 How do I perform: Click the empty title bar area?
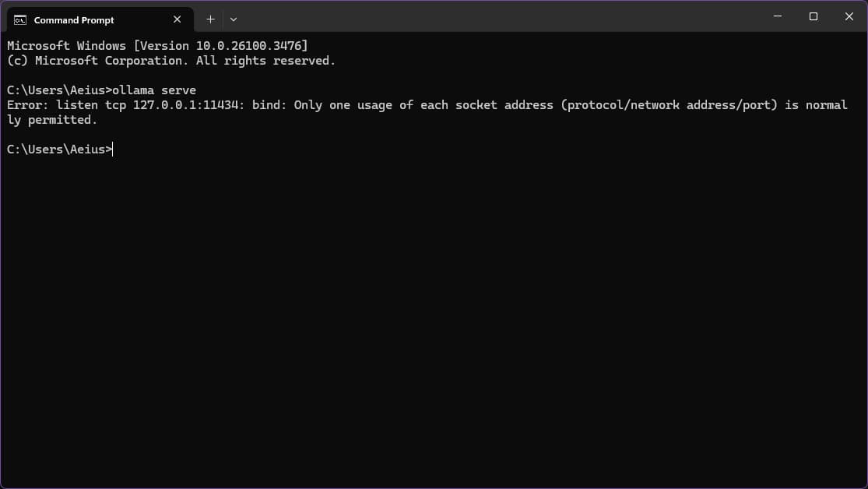(498, 16)
